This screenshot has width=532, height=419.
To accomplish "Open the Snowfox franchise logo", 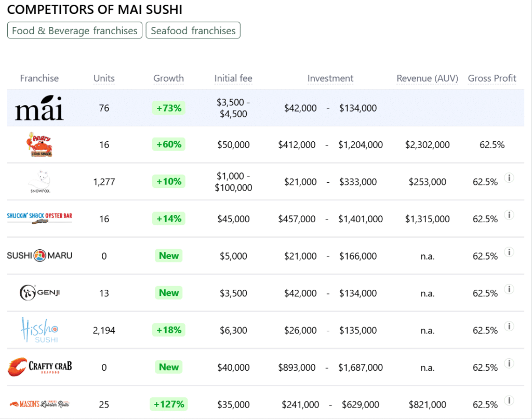I will point(40,182).
